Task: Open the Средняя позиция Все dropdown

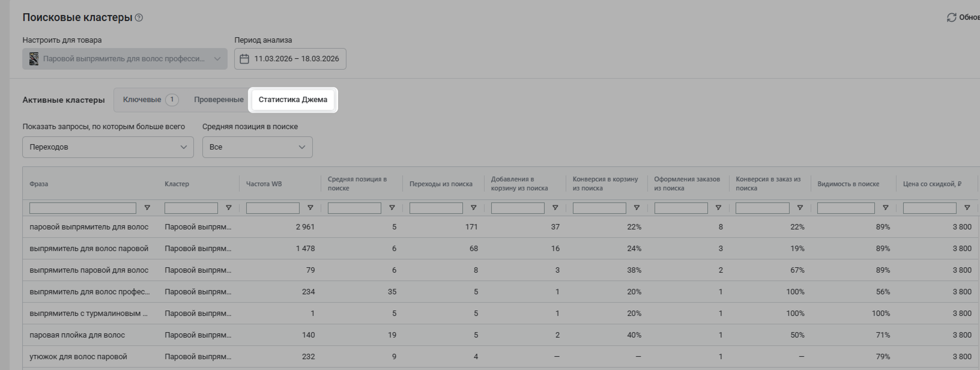Action: point(257,147)
